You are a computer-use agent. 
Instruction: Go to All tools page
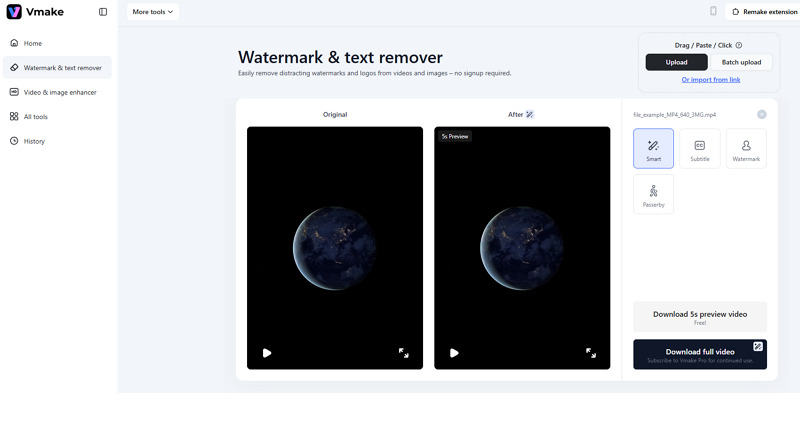57,116
